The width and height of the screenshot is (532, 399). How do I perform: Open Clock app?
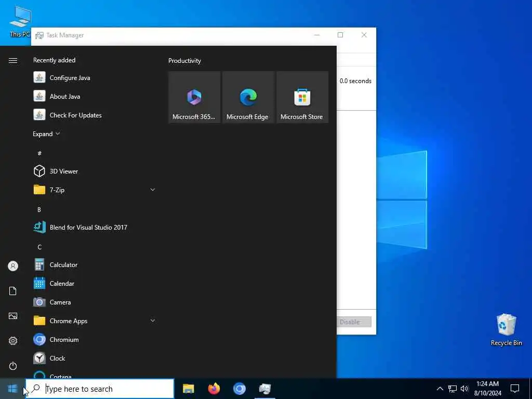coord(94,358)
